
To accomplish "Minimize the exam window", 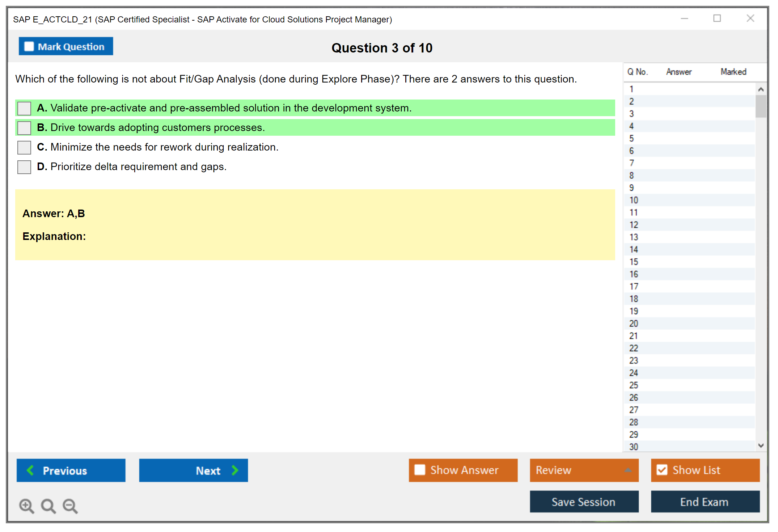I will [x=684, y=18].
